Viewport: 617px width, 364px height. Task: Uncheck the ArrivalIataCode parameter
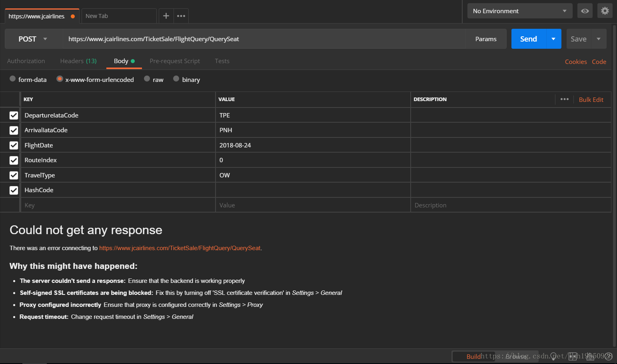14,130
